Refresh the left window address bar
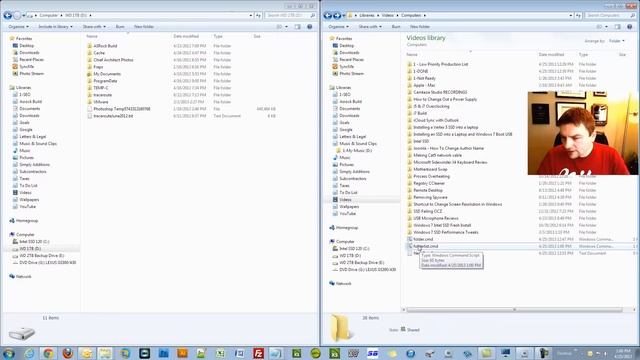 click(x=259, y=16)
